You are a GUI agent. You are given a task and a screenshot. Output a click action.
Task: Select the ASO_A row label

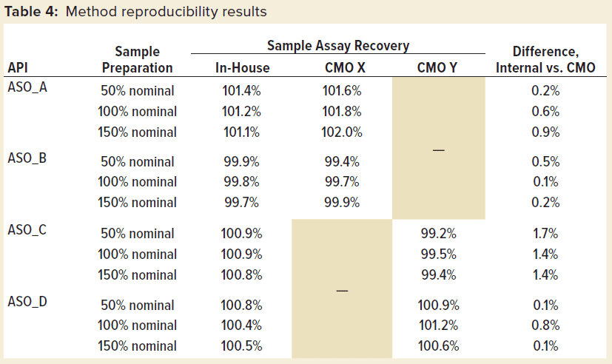[x=27, y=86]
